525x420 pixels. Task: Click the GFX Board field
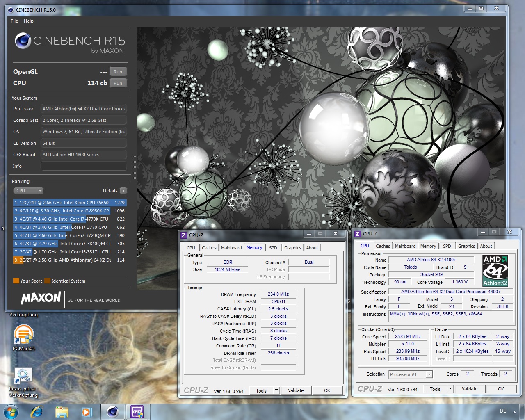(x=84, y=155)
